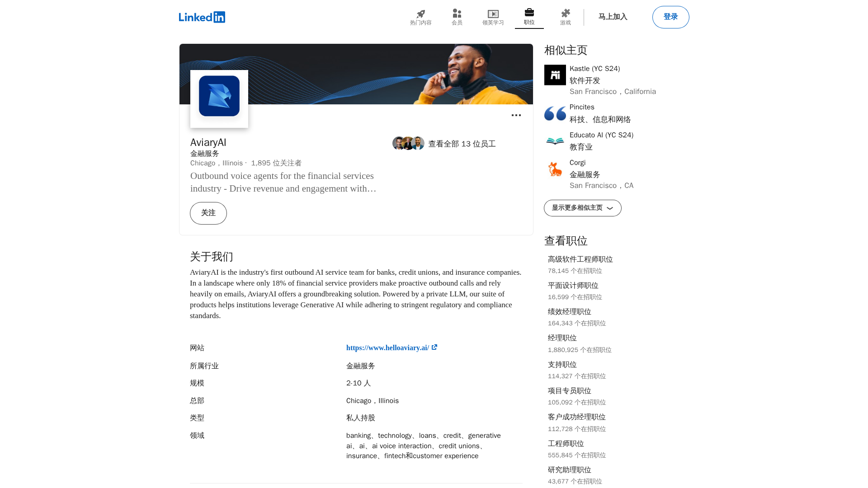868x488 pixels.
Task: Click the Sign in (登录) button
Action: click(x=670, y=17)
